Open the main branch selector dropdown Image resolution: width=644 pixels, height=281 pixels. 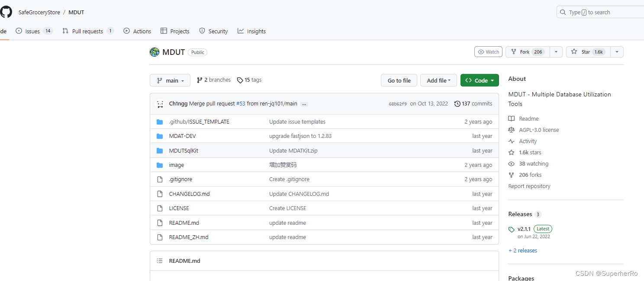[170, 80]
